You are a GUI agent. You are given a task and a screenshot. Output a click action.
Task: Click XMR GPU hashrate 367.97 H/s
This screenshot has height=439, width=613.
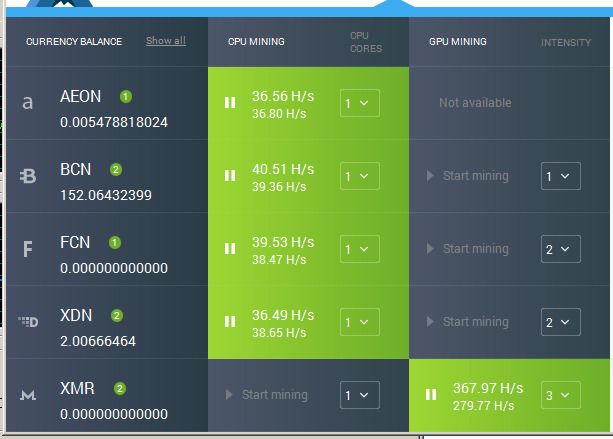pos(488,388)
